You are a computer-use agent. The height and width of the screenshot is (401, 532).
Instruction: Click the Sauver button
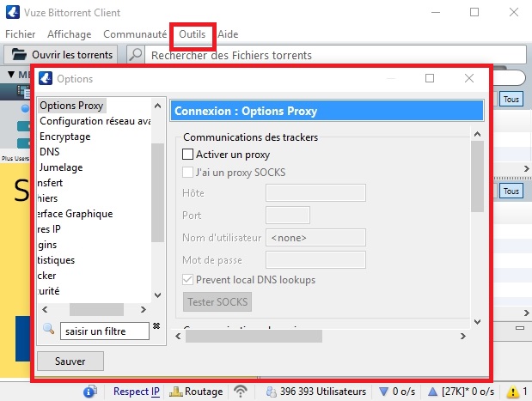(x=70, y=361)
